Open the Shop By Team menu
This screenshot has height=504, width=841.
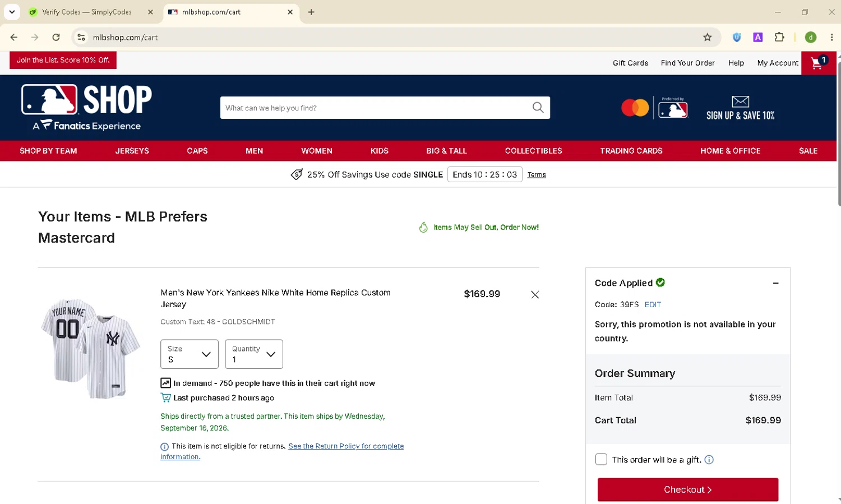[x=48, y=151]
